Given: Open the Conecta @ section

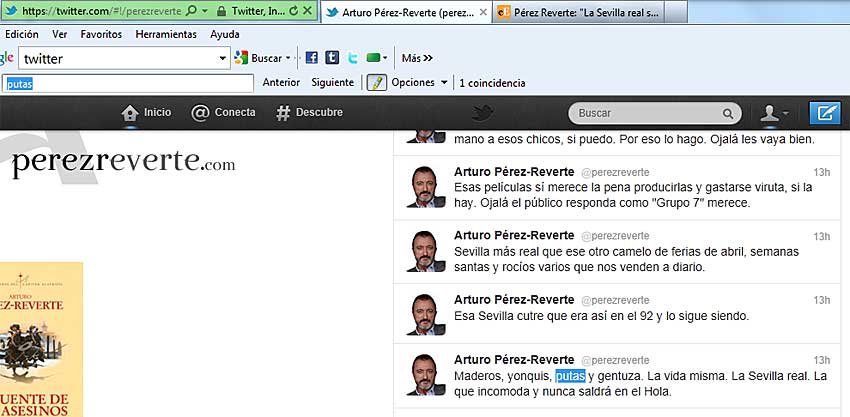Looking at the screenshot, I should click(223, 113).
